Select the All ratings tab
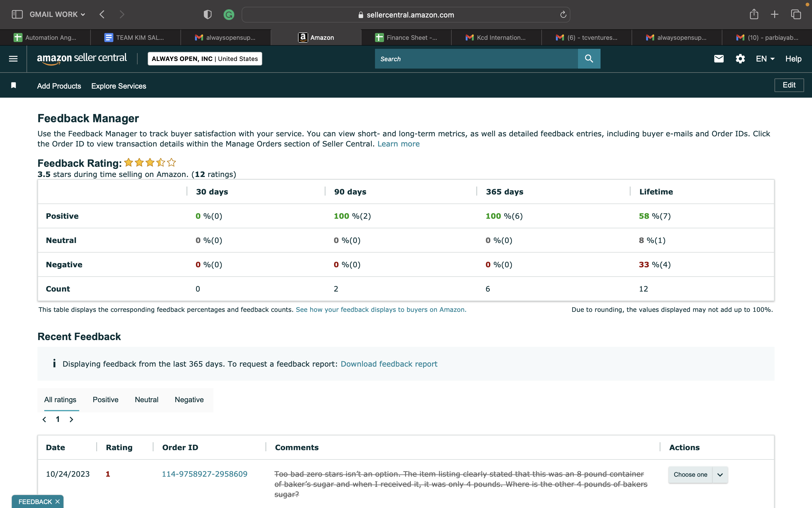The width and height of the screenshot is (812, 508). [x=60, y=399]
